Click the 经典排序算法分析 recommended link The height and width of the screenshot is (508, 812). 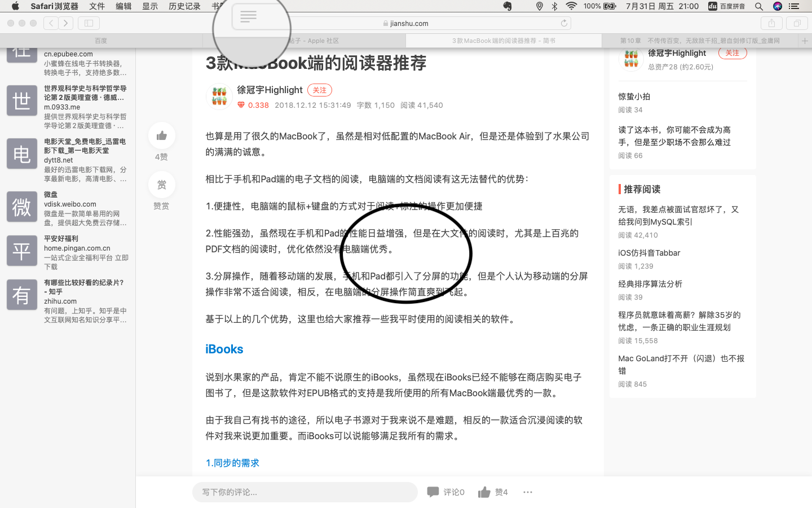[650, 284]
